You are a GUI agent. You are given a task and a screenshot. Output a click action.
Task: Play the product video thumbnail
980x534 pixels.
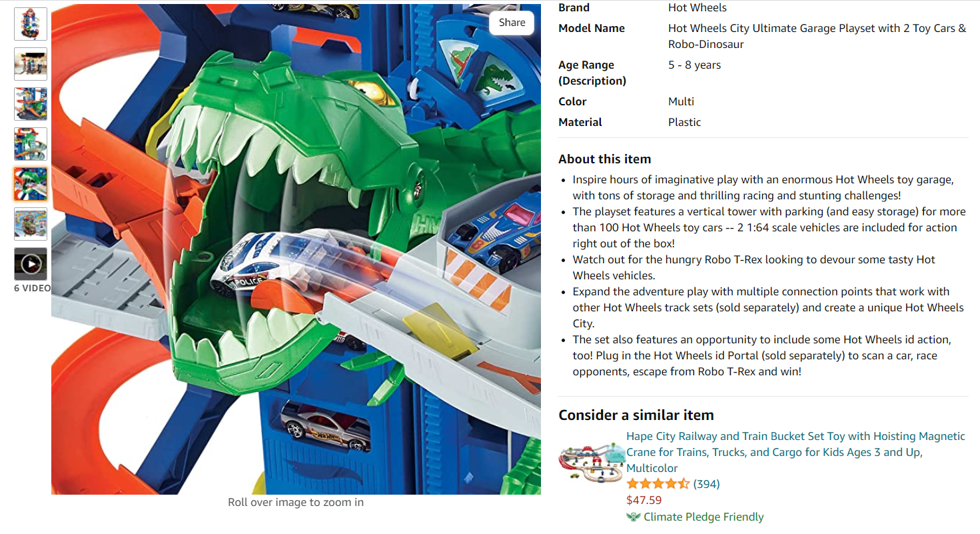[x=31, y=264]
